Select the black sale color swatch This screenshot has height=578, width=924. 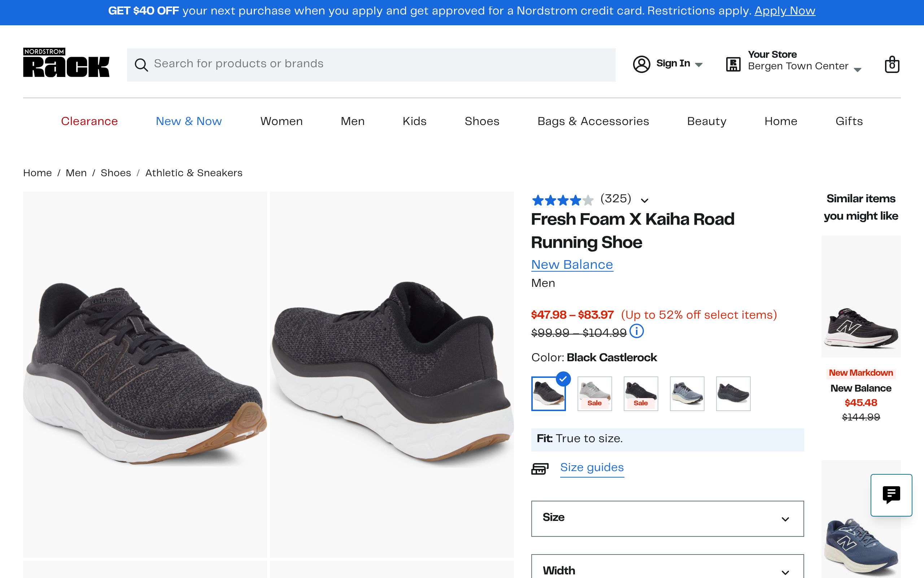641,394
